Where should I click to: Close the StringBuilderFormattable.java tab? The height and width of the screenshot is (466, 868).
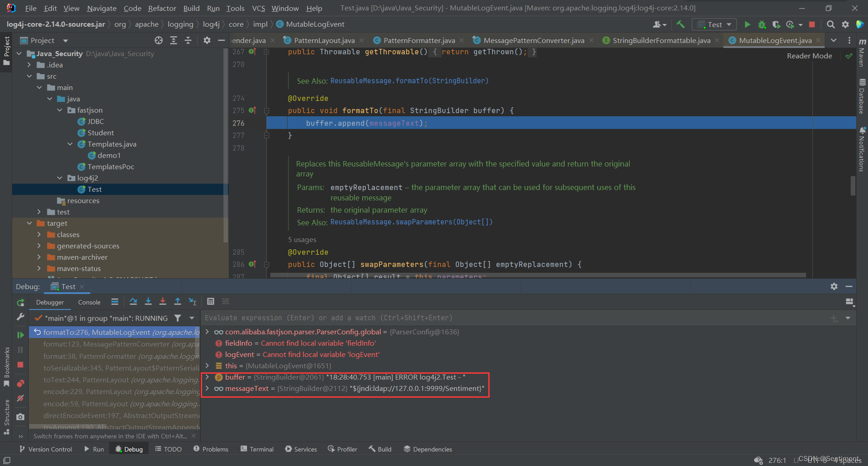[x=717, y=40]
